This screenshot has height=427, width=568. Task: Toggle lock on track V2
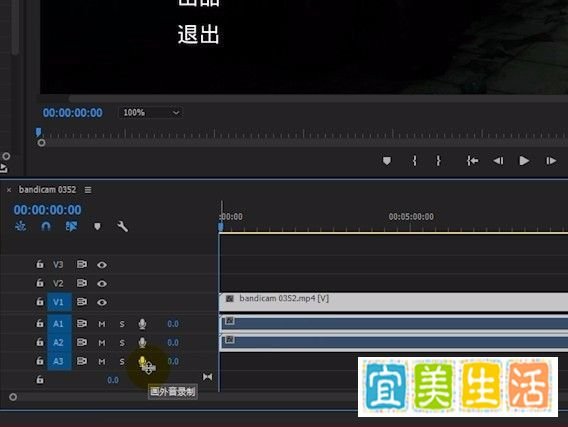[39, 283]
